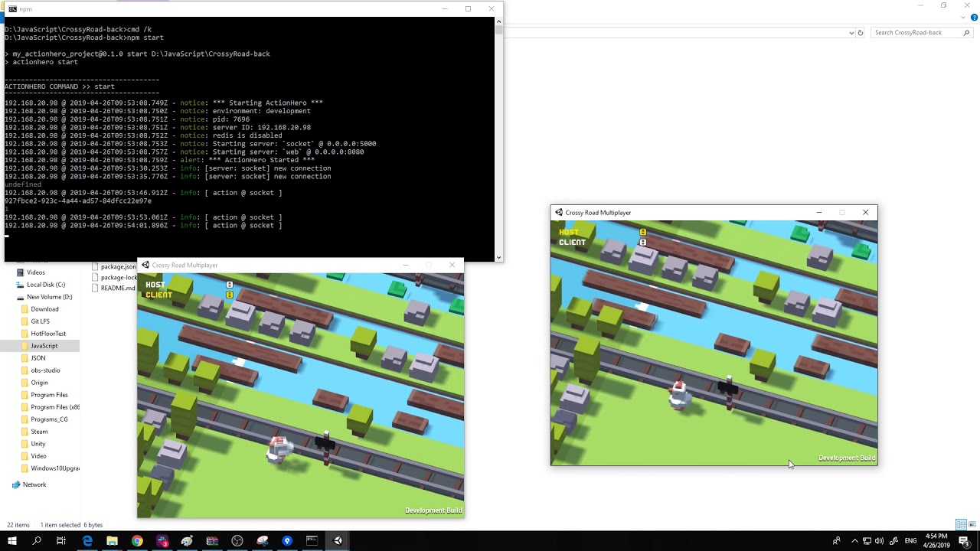The image size is (980, 551).
Task: Open Slack from the taskbar
Action: click(x=162, y=541)
